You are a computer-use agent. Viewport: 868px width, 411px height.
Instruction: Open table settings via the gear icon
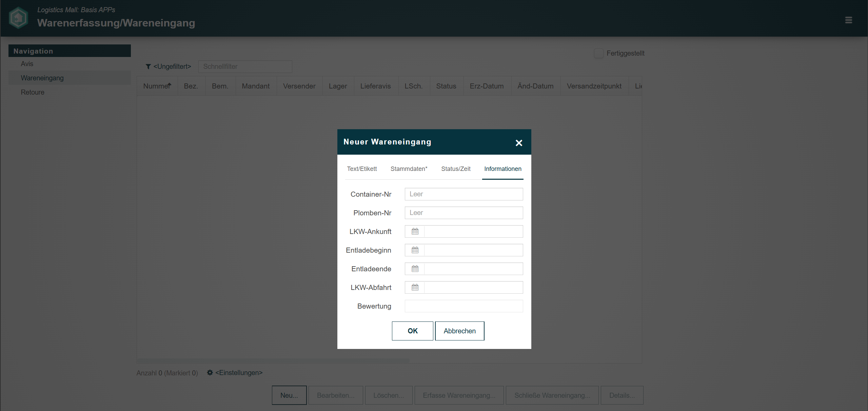coord(210,373)
